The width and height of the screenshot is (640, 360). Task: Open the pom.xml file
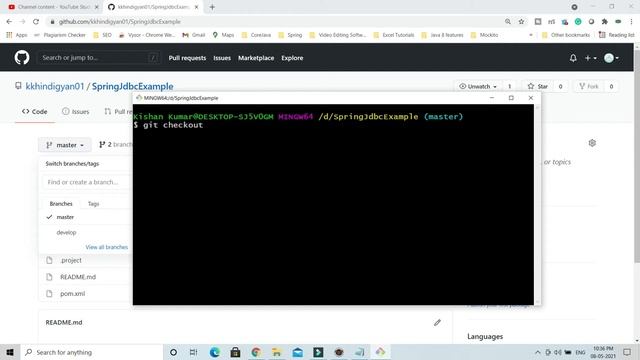pos(73,293)
